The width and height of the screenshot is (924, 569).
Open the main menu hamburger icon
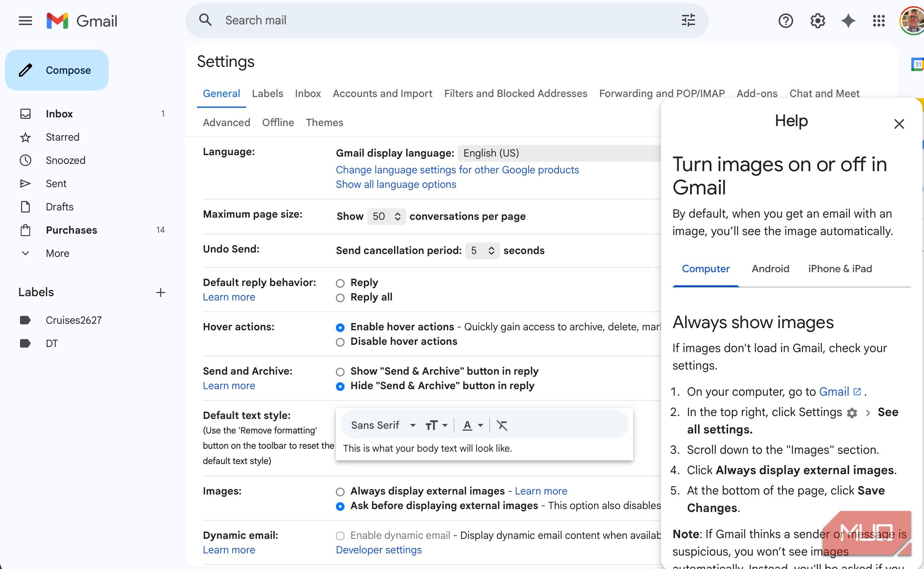click(x=25, y=21)
